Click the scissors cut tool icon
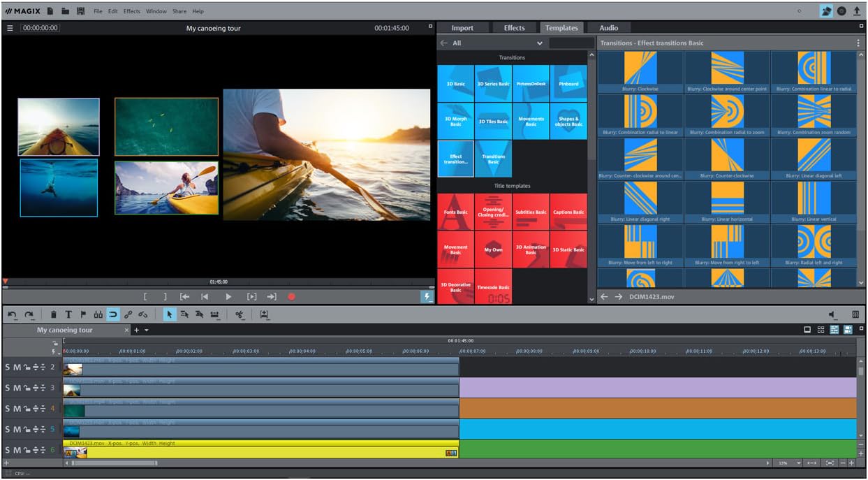868x480 pixels. click(x=240, y=315)
